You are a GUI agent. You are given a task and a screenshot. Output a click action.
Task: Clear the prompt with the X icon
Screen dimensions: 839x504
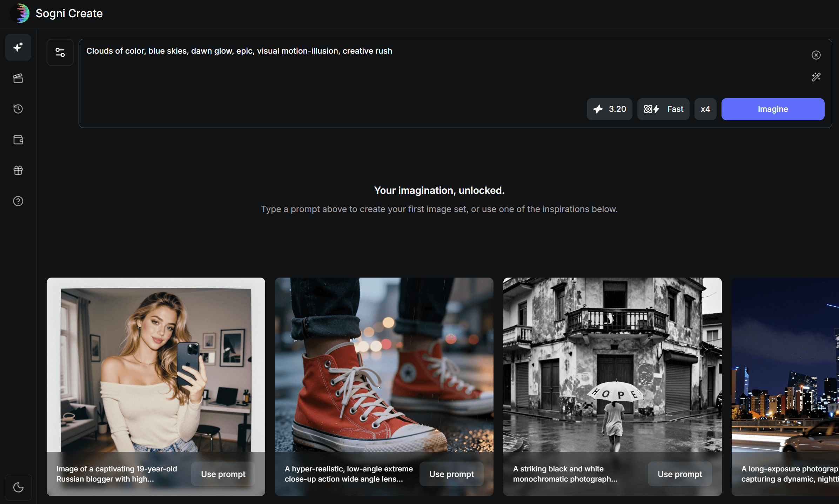point(816,55)
